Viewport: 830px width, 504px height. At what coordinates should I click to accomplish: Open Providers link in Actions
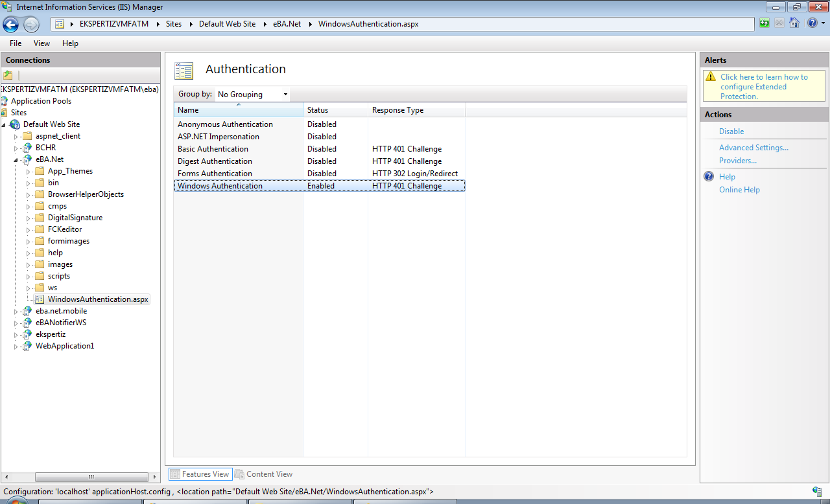[x=738, y=161]
